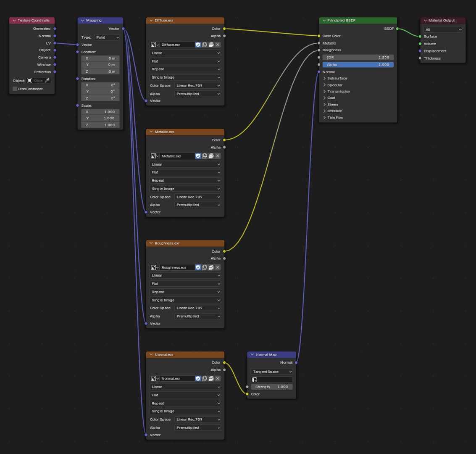Open image browse menu in Normal.exr node
This screenshot has height=454, width=476.
tap(155, 379)
